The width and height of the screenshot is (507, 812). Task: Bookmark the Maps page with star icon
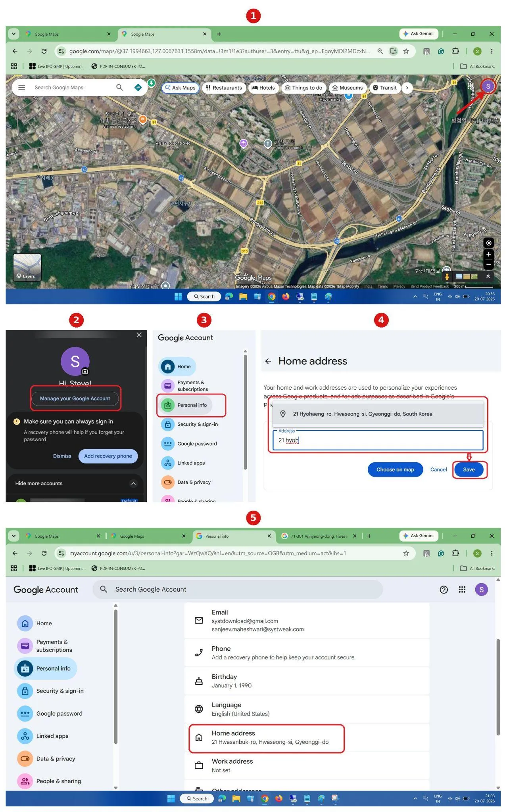[406, 51]
